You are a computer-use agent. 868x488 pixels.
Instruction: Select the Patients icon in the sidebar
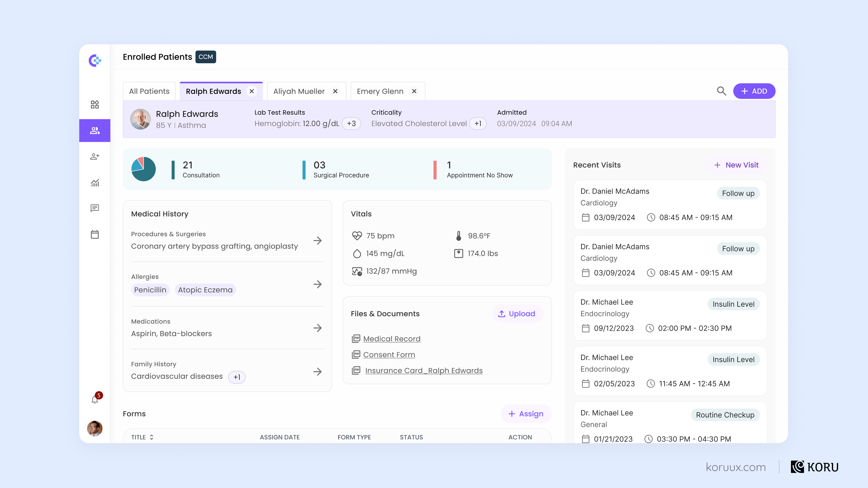pyautogui.click(x=95, y=131)
